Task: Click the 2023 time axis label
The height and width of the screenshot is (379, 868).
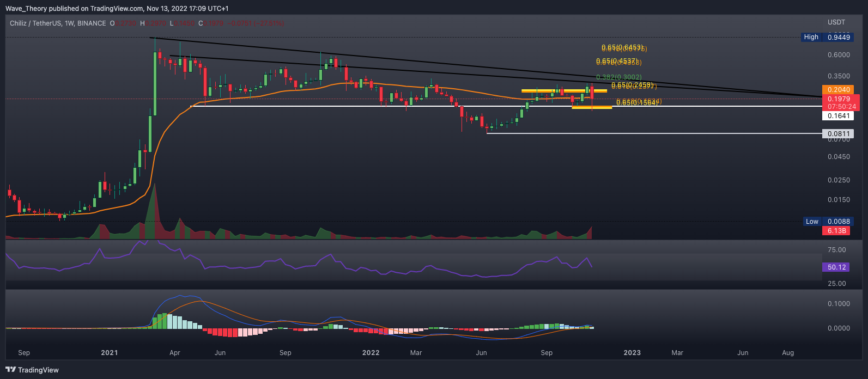Action: [x=632, y=353]
